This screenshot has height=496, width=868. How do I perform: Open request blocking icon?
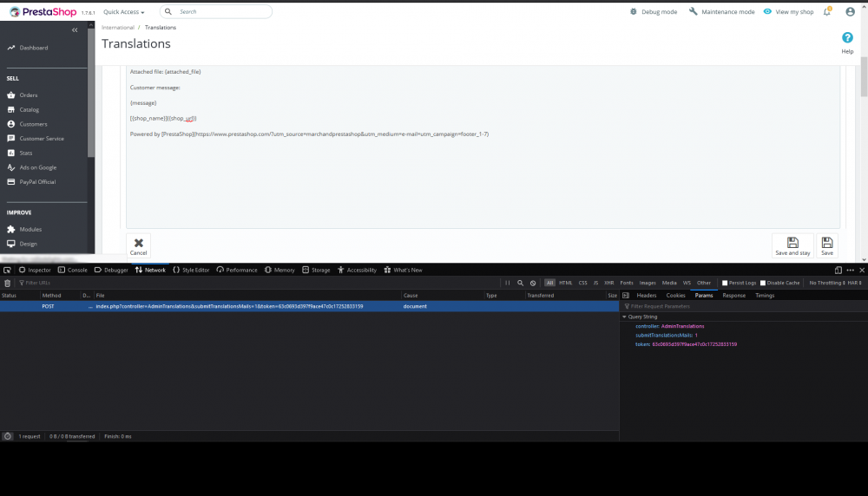[533, 283]
